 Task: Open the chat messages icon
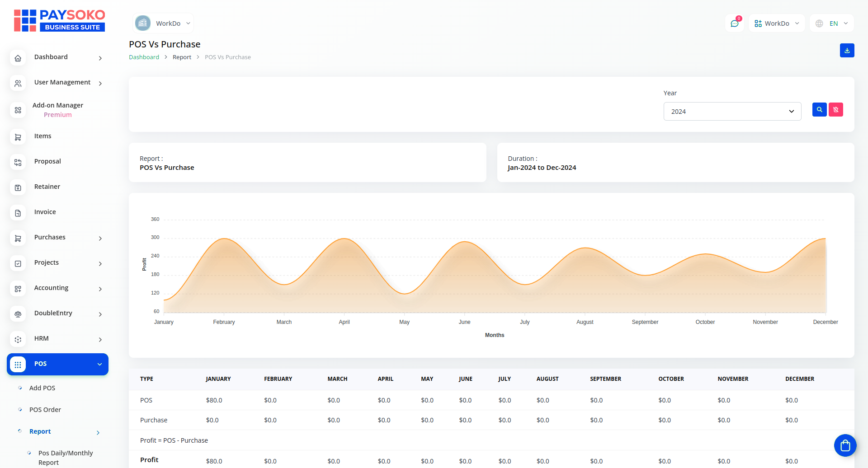[x=734, y=23]
